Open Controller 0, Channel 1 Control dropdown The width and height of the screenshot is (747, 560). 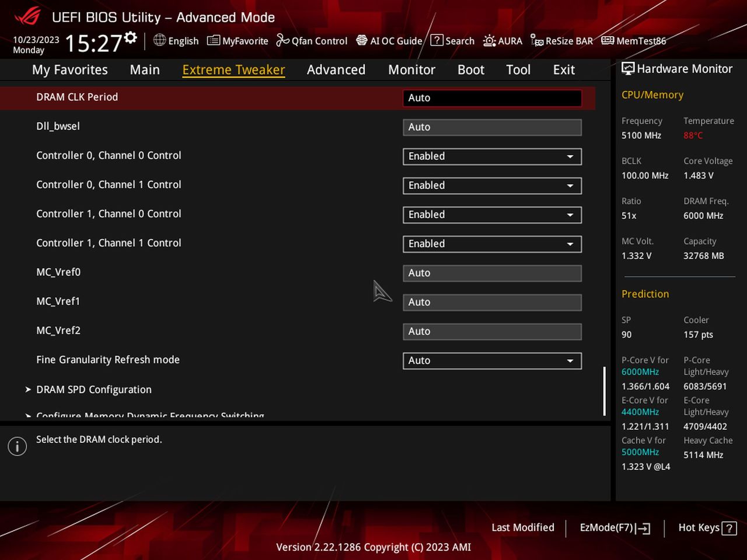[x=492, y=185]
